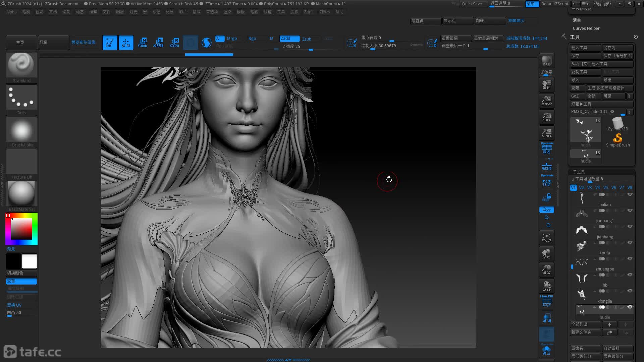
Task: Open the Standard brush picker
Action: tap(21, 68)
